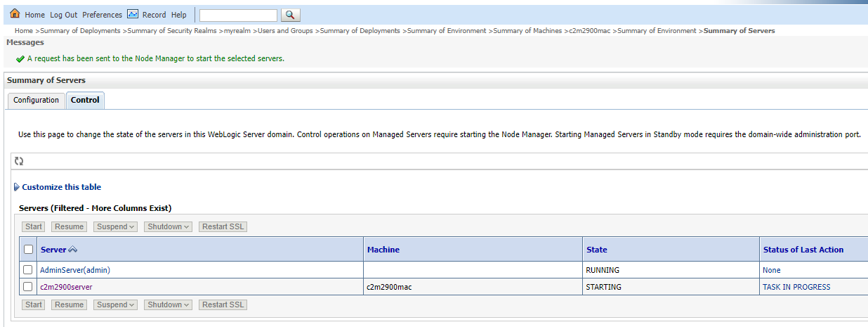This screenshot has width=868, height=327.
Task: Click the c2m2900mac machine cell
Action: point(388,287)
